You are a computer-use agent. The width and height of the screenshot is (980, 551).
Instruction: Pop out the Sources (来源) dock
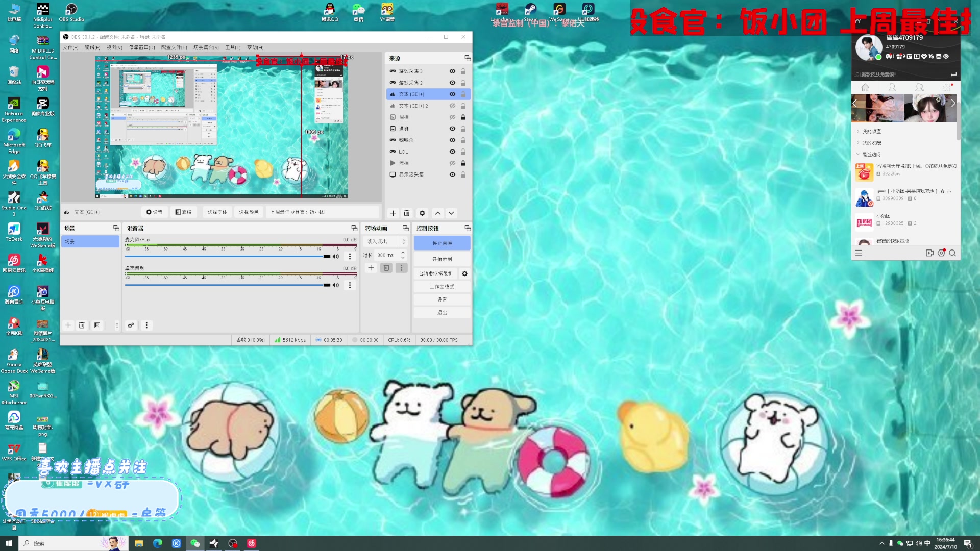(468, 58)
